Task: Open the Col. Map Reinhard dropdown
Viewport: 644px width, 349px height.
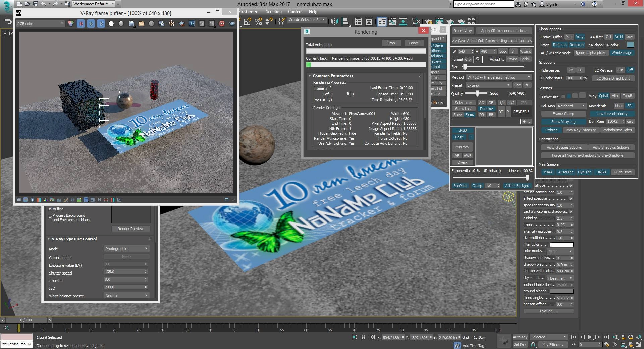Action: 571,106
